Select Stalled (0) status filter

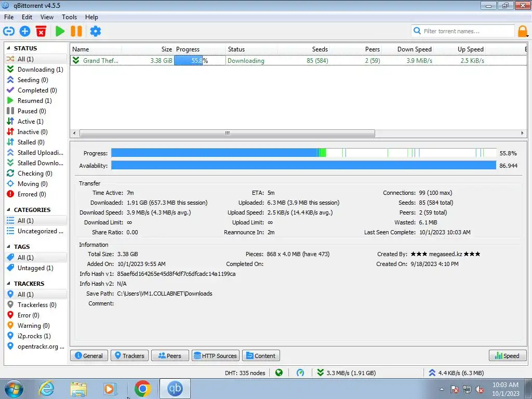36,142
